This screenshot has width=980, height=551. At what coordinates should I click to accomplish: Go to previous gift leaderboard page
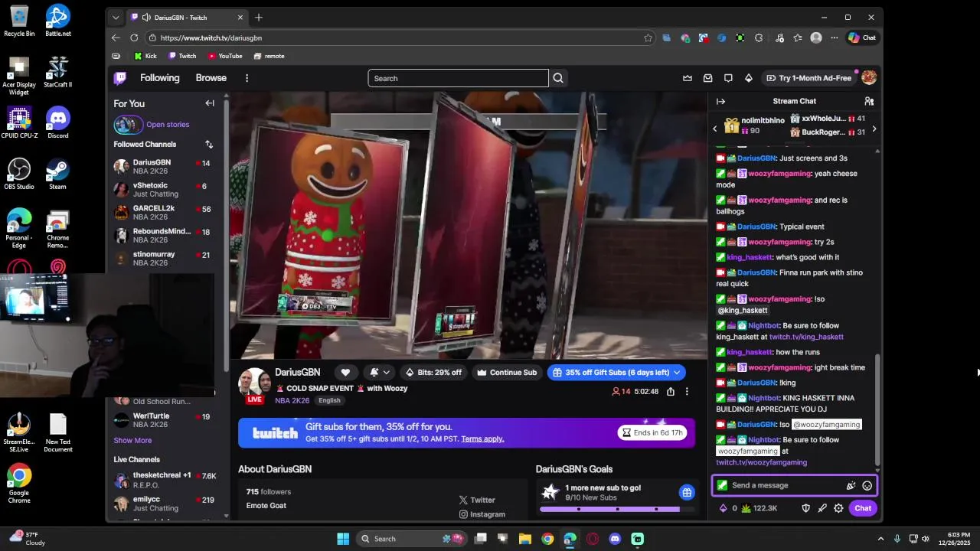pos(715,129)
